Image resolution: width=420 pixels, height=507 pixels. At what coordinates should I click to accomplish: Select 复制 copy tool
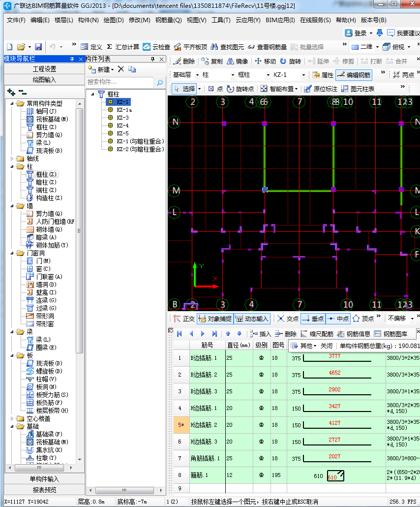tap(212, 61)
